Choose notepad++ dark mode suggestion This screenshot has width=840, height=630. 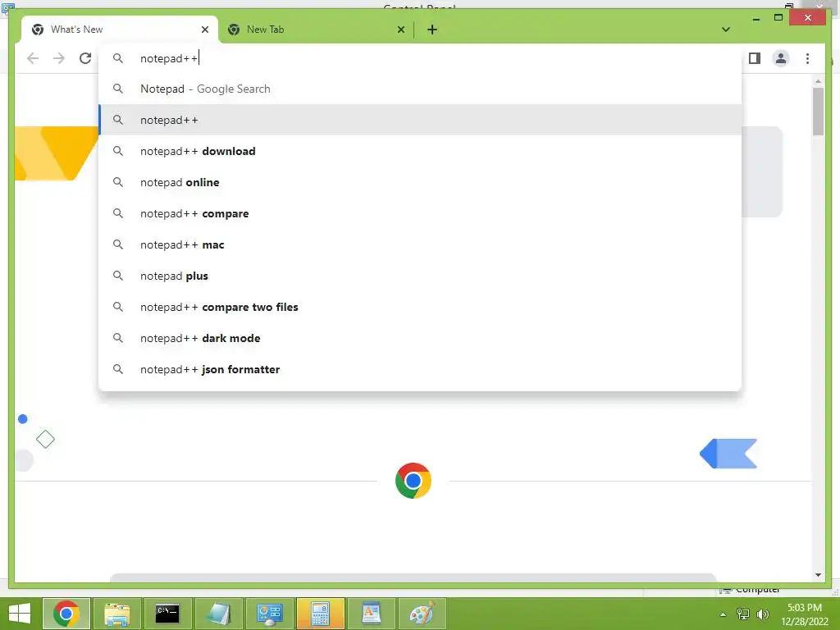pos(420,338)
